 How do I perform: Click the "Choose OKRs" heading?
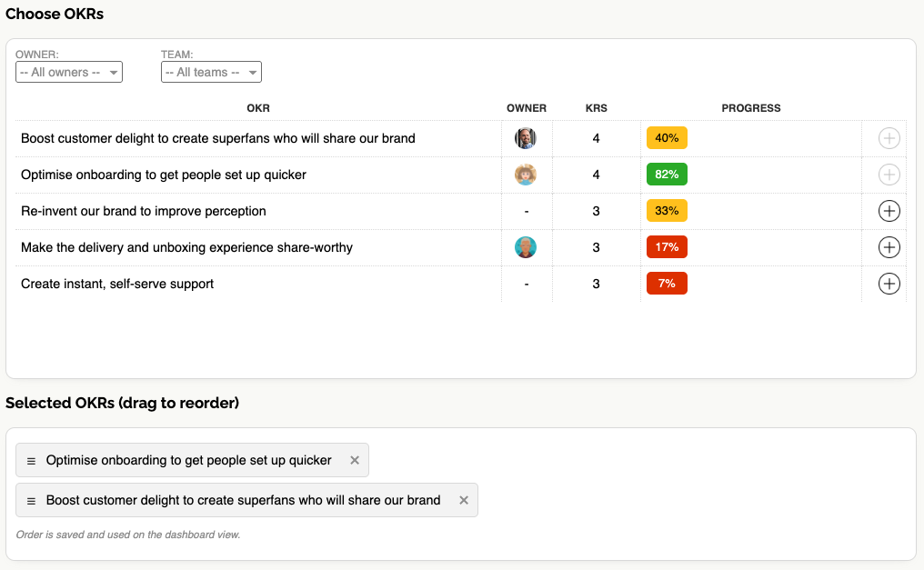pos(55,14)
